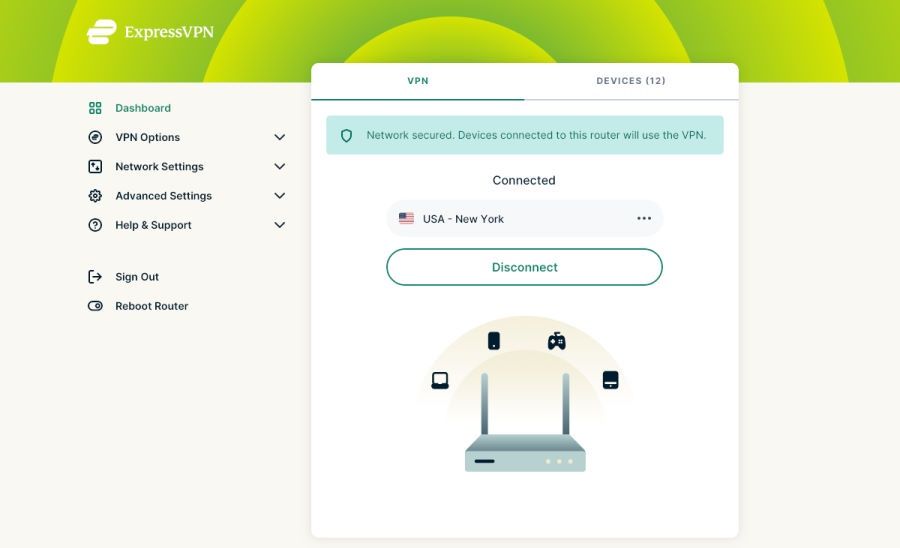Expand the VPN Options chevron

click(x=280, y=137)
